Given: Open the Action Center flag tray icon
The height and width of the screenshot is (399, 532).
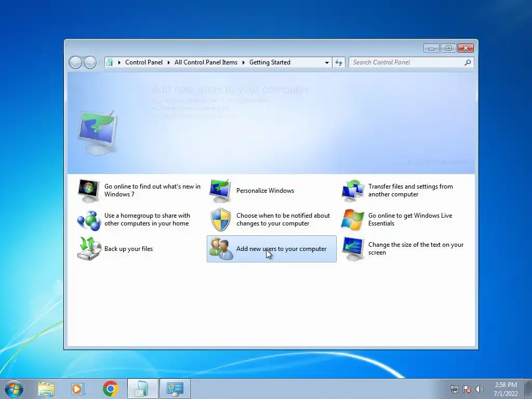Looking at the screenshot, I should click(x=467, y=389).
